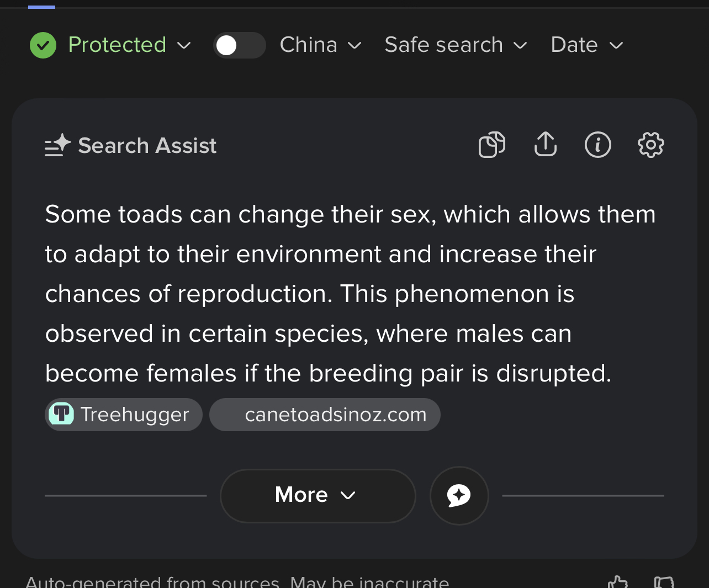Viewport: 709px width, 588px height.
Task: Click the green Protected checkmark icon
Action: (x=43, y=45)
